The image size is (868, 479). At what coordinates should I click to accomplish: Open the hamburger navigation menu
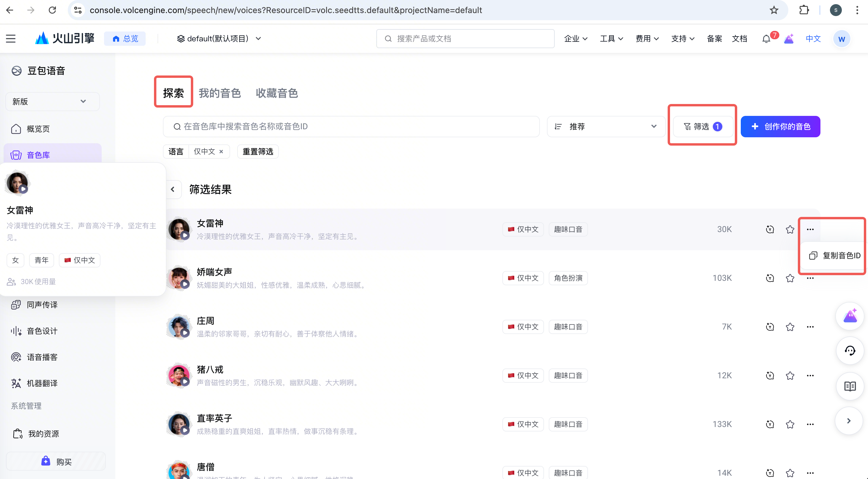point(11,39)
